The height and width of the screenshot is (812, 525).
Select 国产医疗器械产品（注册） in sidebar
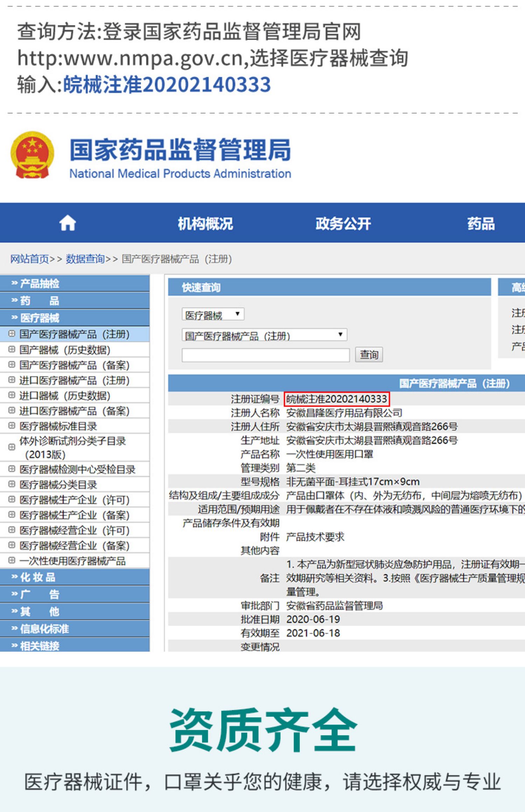pos(74,334)
